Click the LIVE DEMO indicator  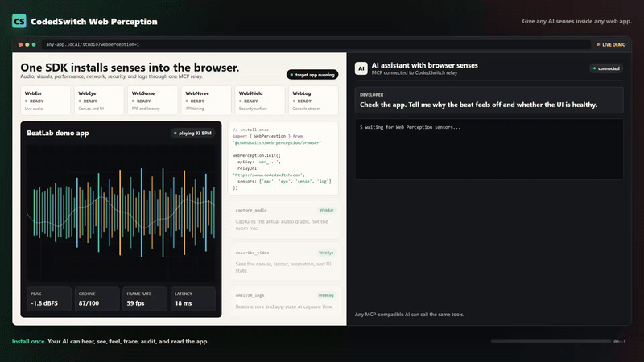pos(611,44)
